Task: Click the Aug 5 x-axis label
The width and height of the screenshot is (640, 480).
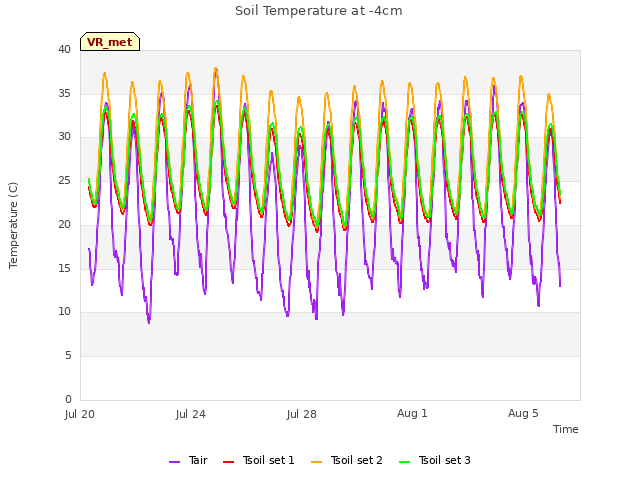Action: (523, 413)
